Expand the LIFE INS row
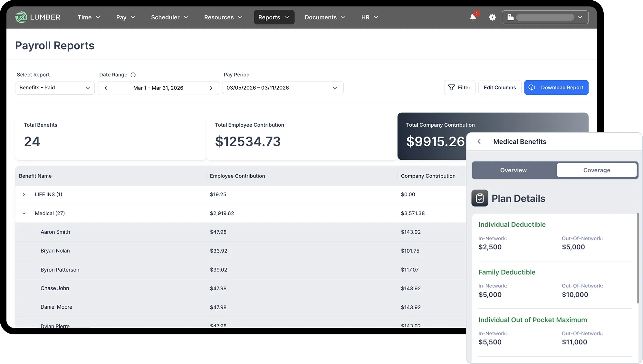Screen dimensions: 643x364 [24, 195]
